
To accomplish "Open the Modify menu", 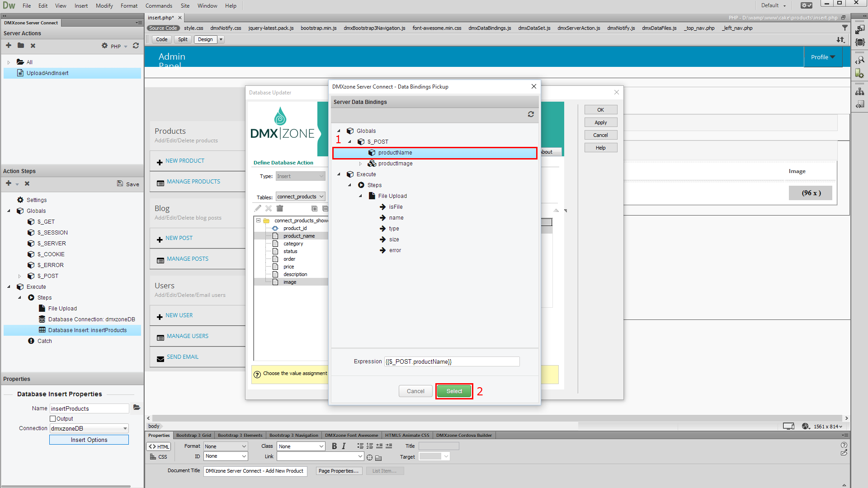I will coord(104,6).
